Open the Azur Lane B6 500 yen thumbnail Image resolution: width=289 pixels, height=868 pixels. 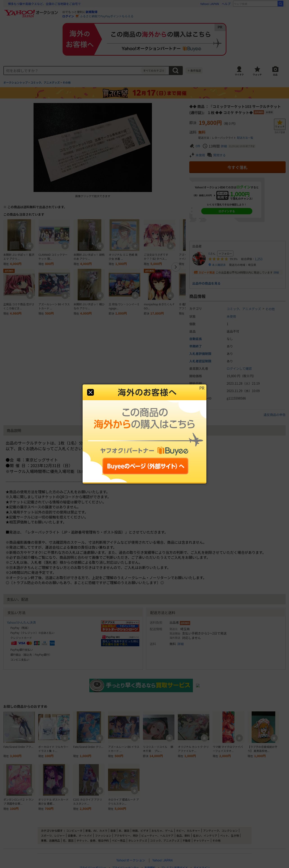(54, 285)
